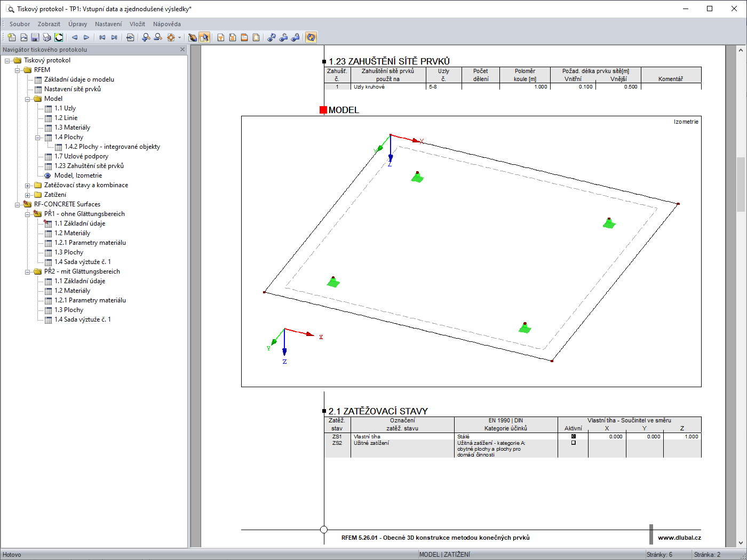
Task: Click the table icon beside Nastavení sítě prvků
Action: pos(38,89)
